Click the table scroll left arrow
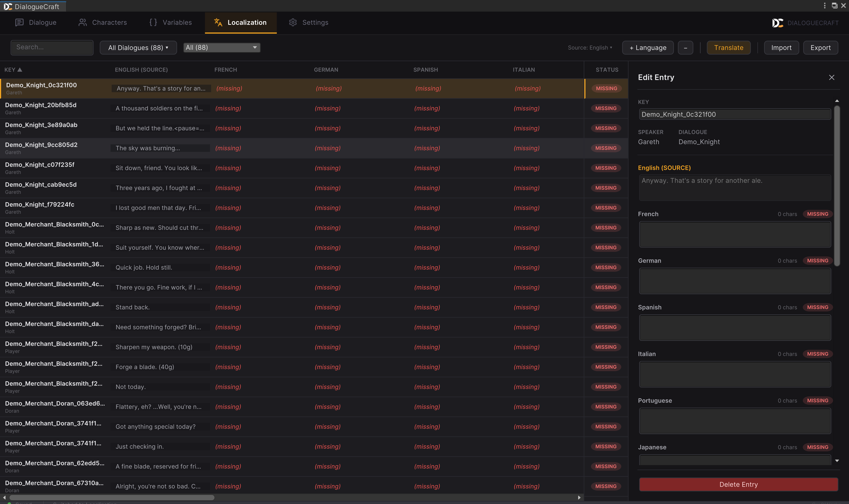 click(4, 497)
